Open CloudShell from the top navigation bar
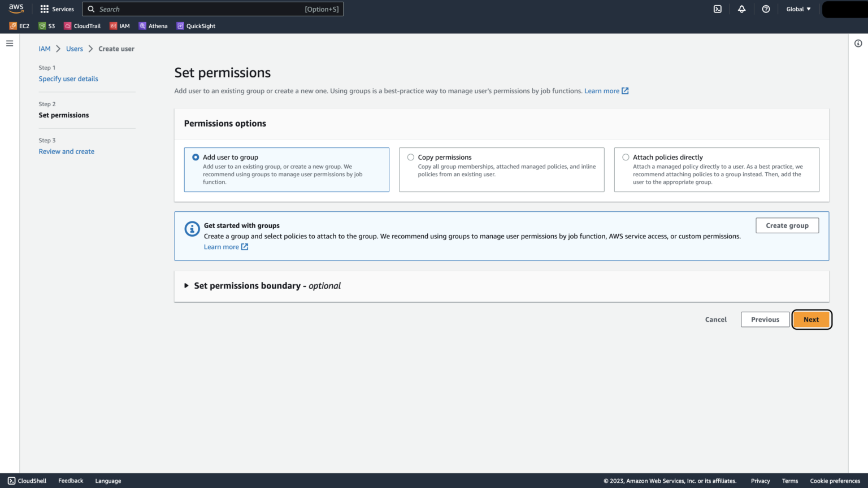The image size is (868, 488). 717,8
